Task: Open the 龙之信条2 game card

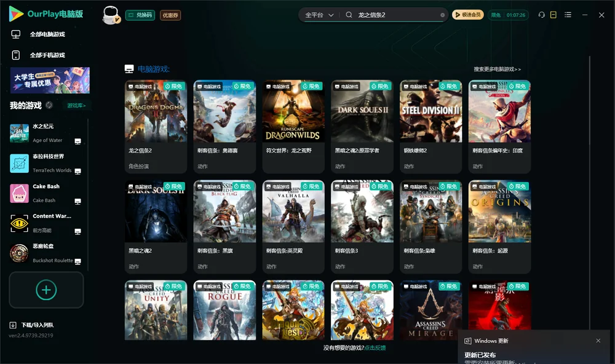Action: (x=156, y=127)
